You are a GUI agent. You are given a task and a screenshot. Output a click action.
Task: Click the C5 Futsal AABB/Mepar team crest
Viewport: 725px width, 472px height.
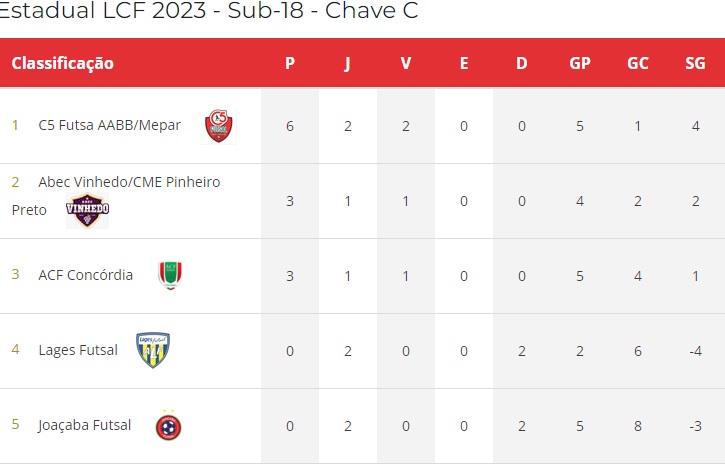pos(219,126)
